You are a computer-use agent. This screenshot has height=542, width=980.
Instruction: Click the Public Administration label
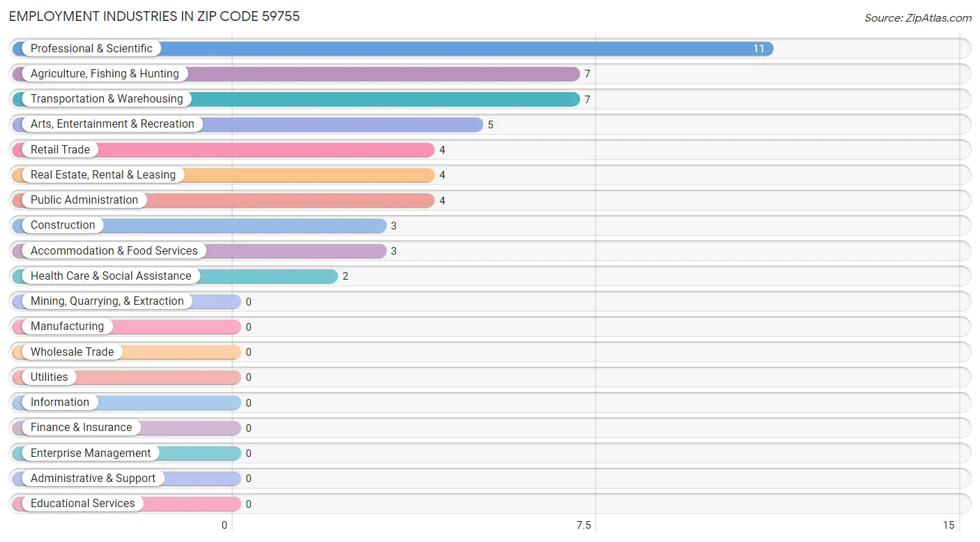(x=84, y=200)
